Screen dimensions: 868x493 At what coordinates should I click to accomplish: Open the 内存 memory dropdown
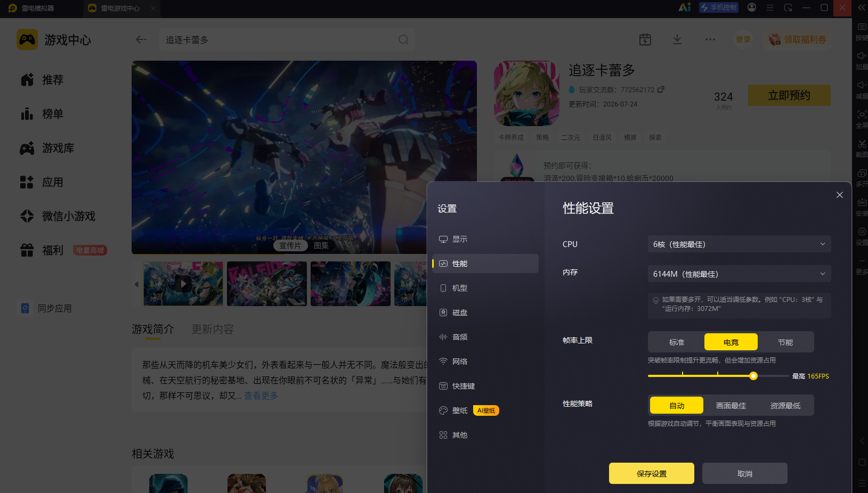tap(740, 274)
